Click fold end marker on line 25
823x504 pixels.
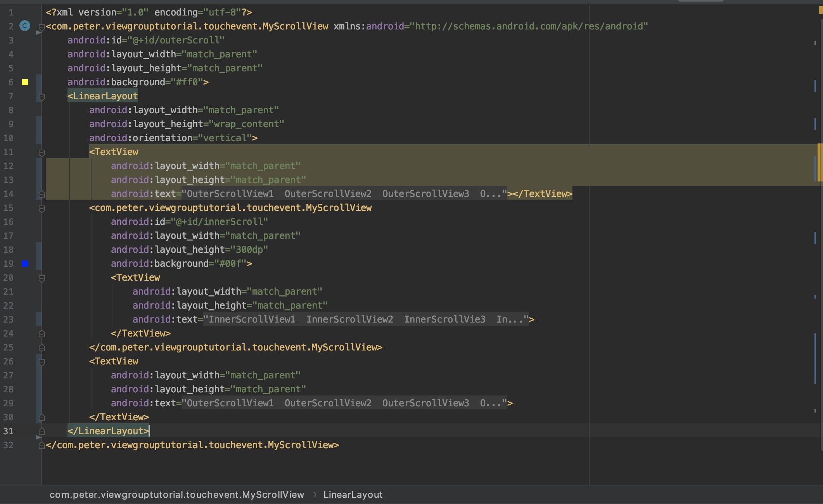(42, 347)
